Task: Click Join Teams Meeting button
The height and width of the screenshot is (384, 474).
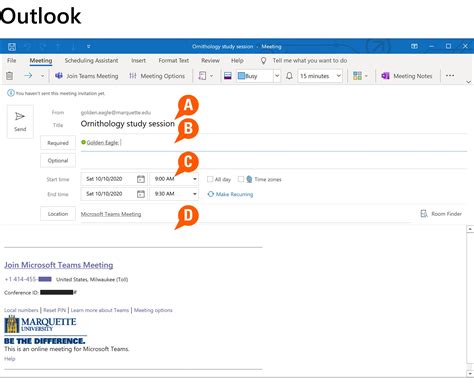Action: (x=87, y=76)
